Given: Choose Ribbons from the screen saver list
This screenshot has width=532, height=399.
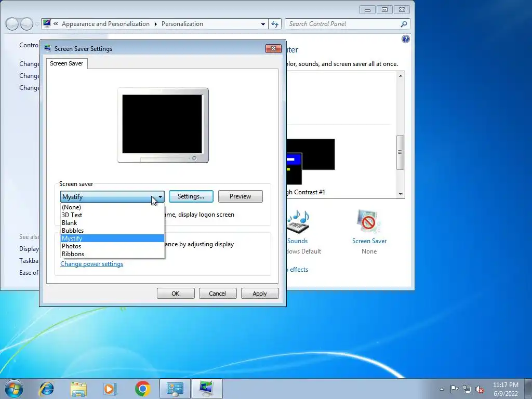Looking at the screenshot, I should (x=112, y=254).
